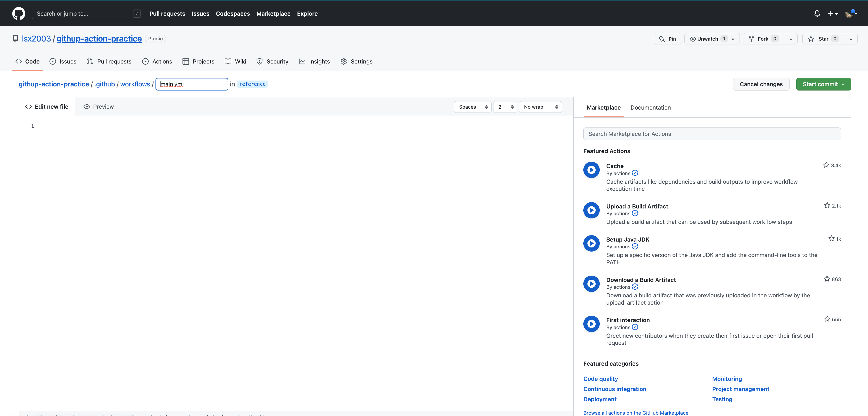868x416 pixels.
Task: Open the Pull requests repo tab
Action: [x=109, y=61]
